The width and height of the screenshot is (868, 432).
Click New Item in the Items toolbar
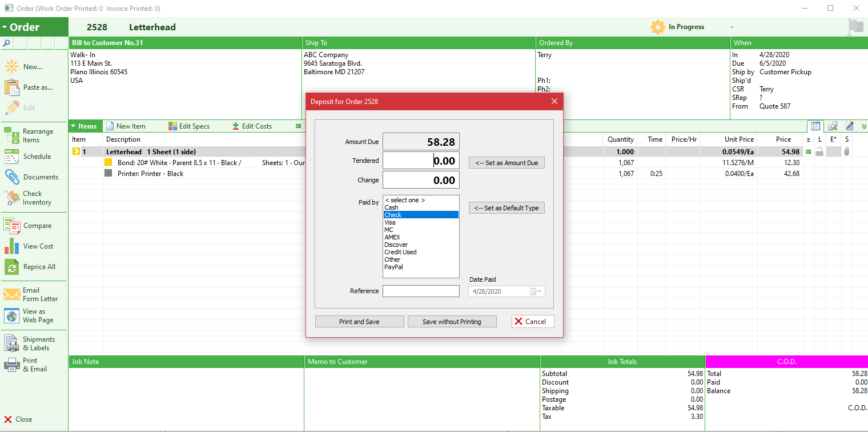coord(126,126)
